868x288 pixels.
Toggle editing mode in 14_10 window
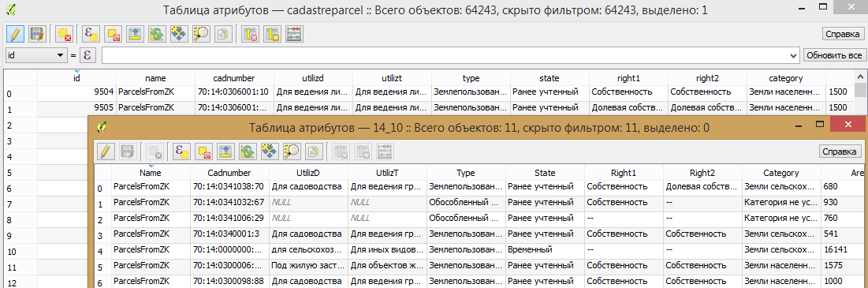tap(106, 151)
